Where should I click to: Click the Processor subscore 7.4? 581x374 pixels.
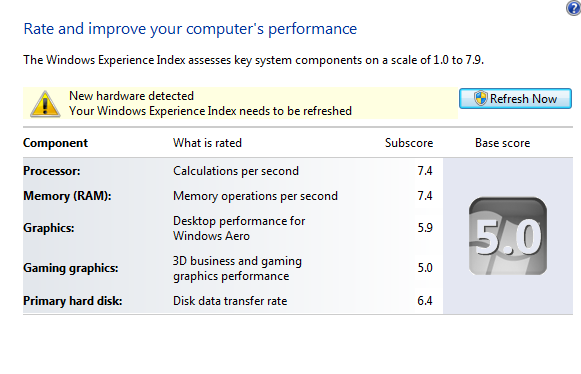(425, 171)
